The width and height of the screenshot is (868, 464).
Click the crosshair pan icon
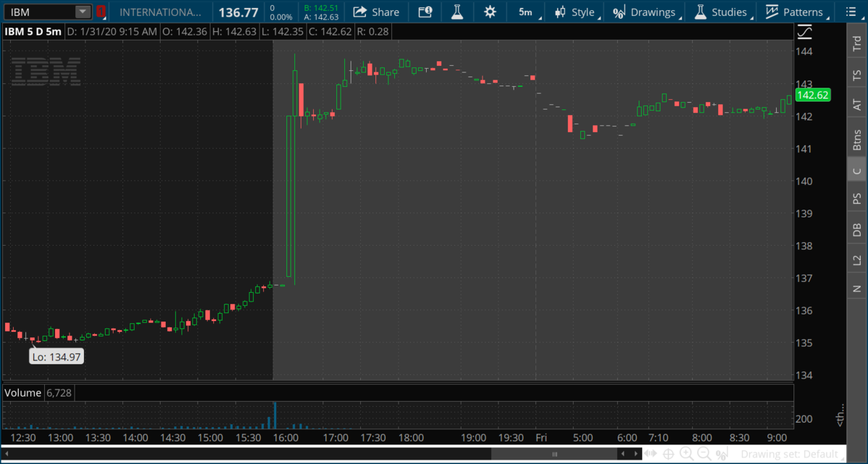[x=669, y=454]
